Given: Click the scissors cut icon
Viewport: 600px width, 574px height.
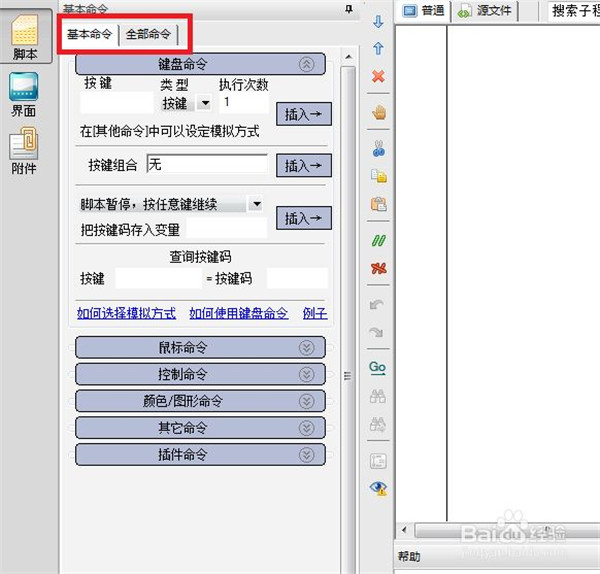Looking at the screenshot, I should pos(378,149).
